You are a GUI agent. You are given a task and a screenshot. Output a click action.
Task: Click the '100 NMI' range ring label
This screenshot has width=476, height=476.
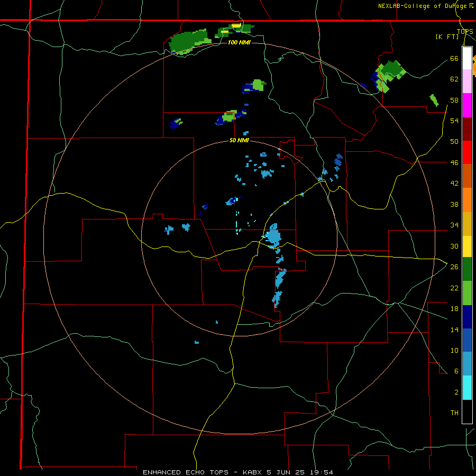(x=239, y=42)
